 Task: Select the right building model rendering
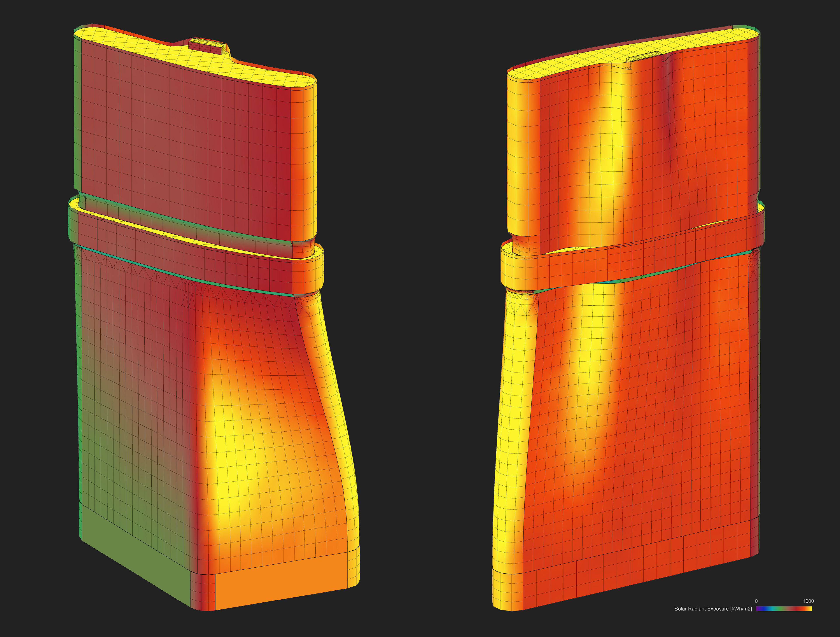pyautogui.click(x=629, y=318)
